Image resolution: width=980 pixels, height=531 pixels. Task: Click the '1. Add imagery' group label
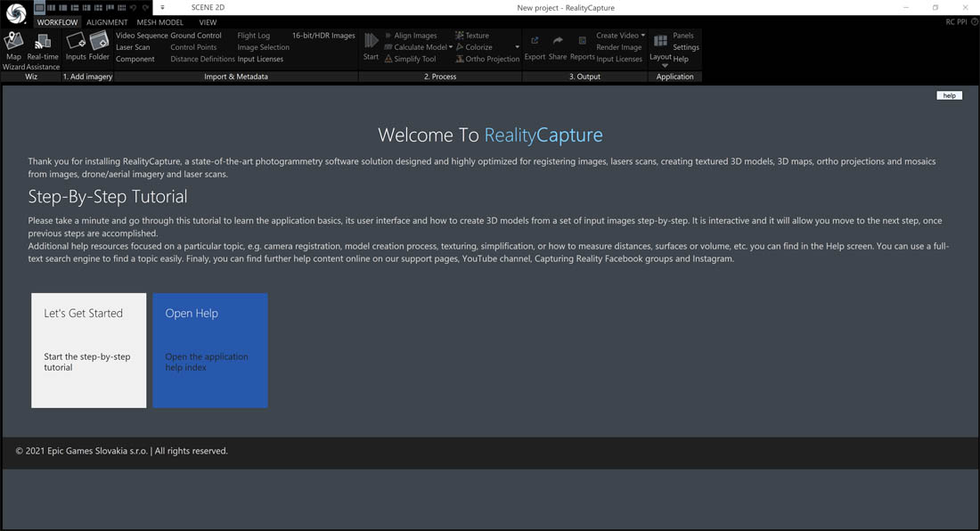[87, 77]
